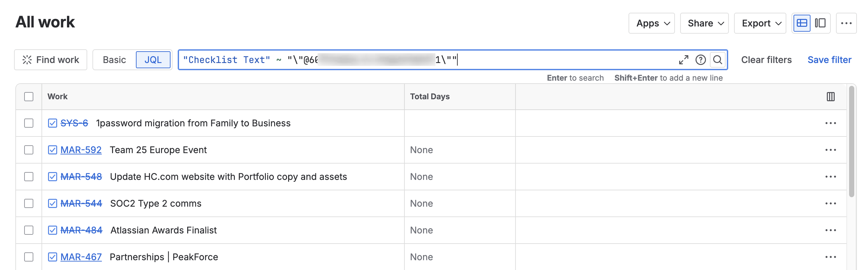The image size is (868, 270).
Task: Open JQL syntax help question mark icon
Action: (x=700, y=60)
